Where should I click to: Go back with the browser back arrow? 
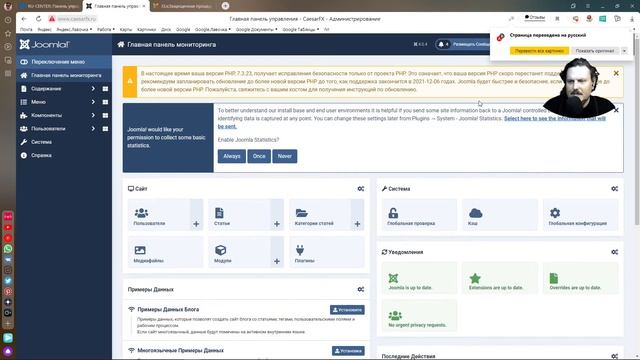tap(24, 19)
